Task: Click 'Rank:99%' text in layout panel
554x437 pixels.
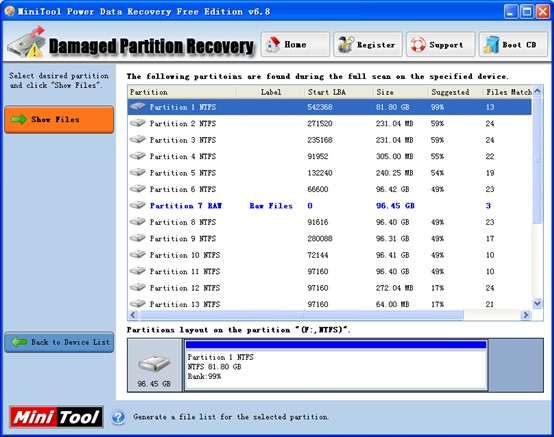Action: click(204, 376)
